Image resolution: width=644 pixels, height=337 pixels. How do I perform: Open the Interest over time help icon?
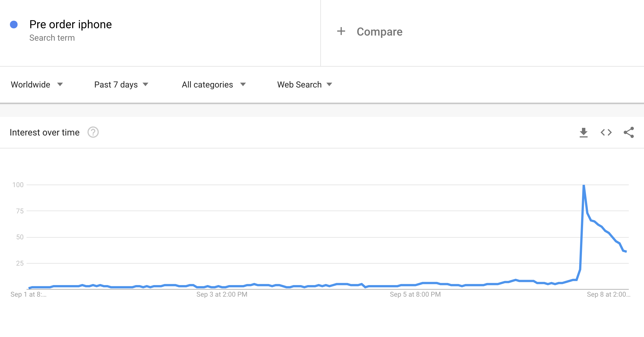tap(93, 132)
